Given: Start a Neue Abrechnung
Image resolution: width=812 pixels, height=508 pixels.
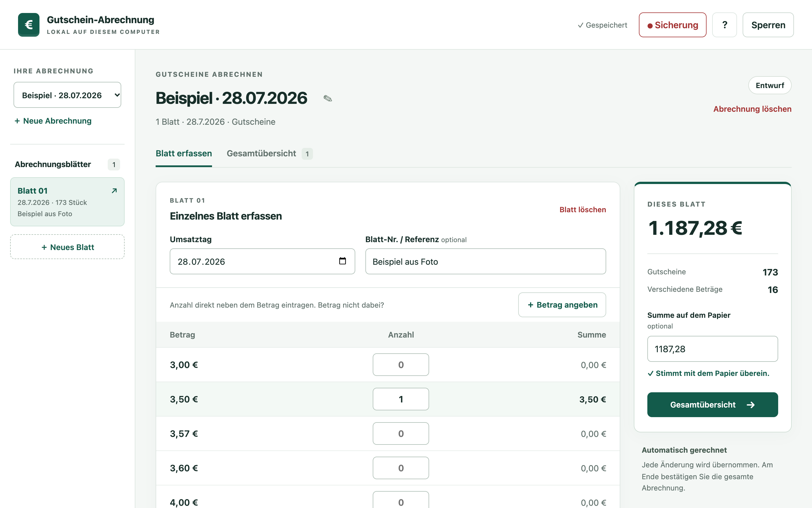Looking at the screenshot, I should pyautogui.click(x=53, y=121).
